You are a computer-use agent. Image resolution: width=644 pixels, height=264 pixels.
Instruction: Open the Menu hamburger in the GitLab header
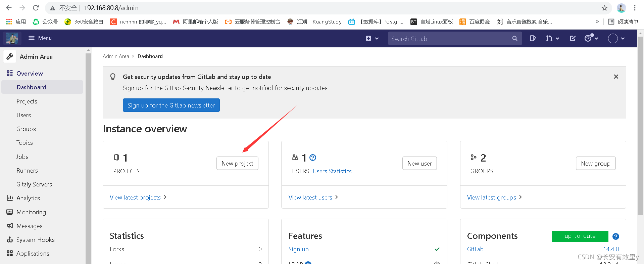(x=40, y=38)
